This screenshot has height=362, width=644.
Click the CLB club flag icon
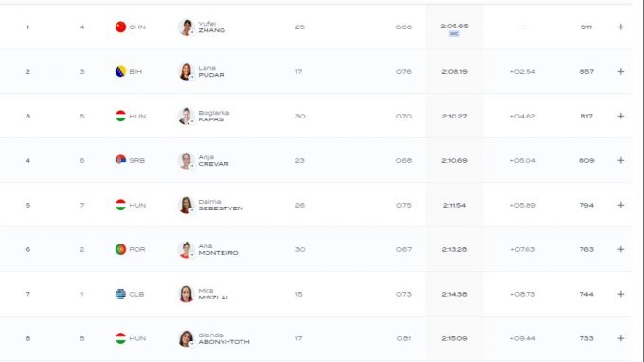[x=120, y=294]
